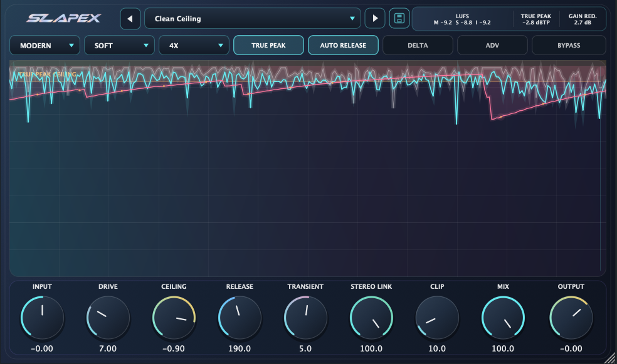
Task: Click the INPUT value -0.00
Action: pos(42,349)
